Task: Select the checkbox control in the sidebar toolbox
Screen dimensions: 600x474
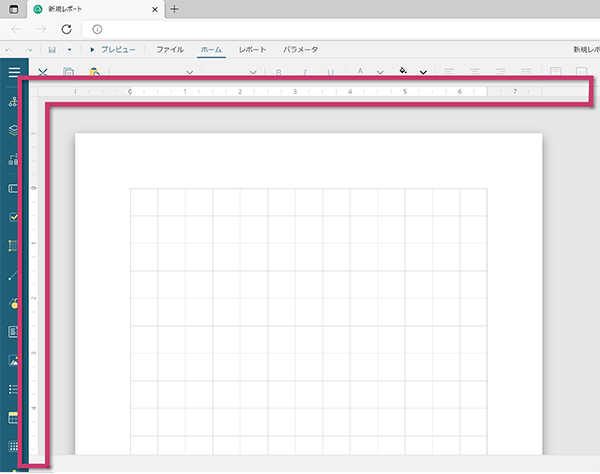Action: [x=14, y=216]
